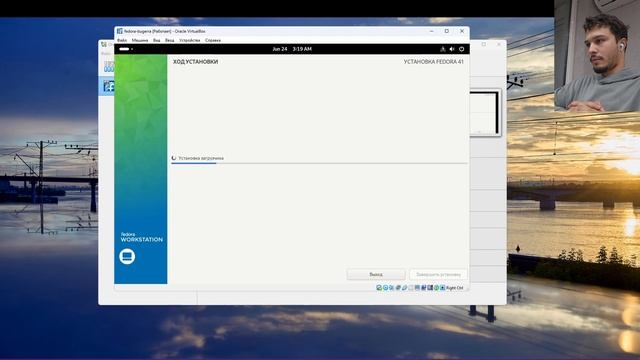Open the Ввод menu

[x=169, y=40]
